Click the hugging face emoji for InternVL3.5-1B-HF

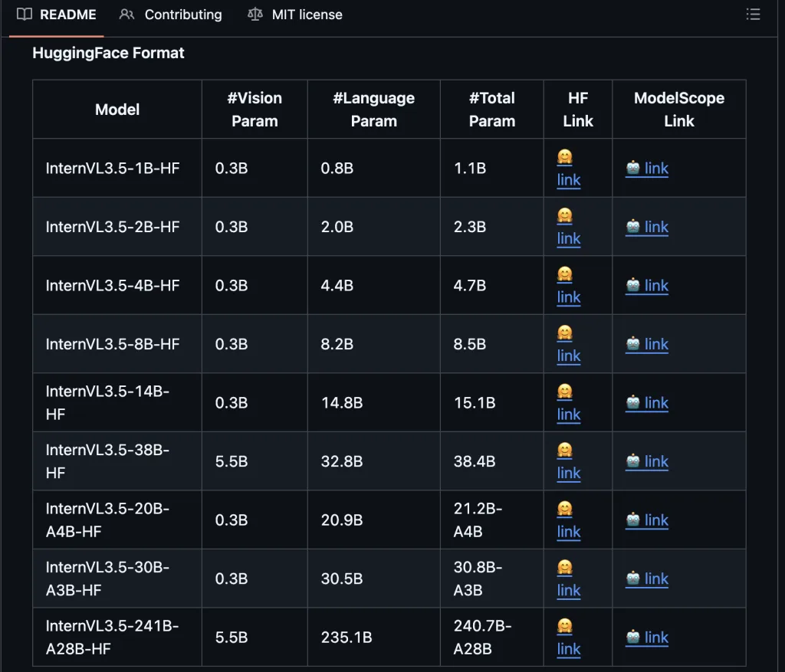[565, 156]
